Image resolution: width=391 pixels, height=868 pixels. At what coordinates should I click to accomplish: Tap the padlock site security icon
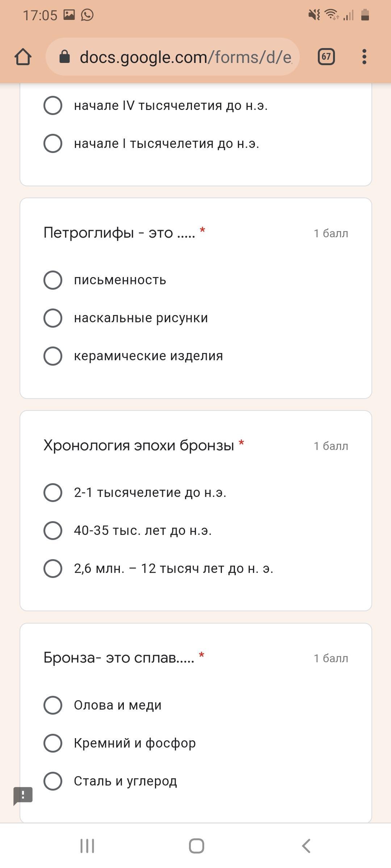click(x=64, y=57)
